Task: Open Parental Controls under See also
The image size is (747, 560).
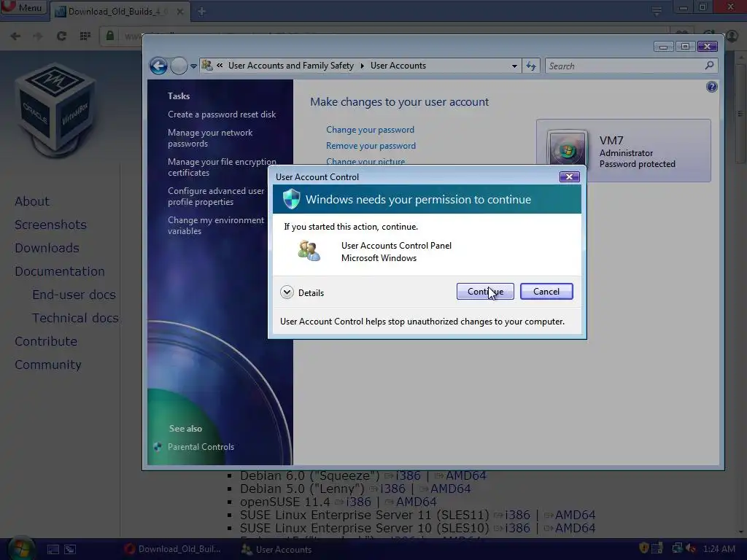Action: point(201,447)
